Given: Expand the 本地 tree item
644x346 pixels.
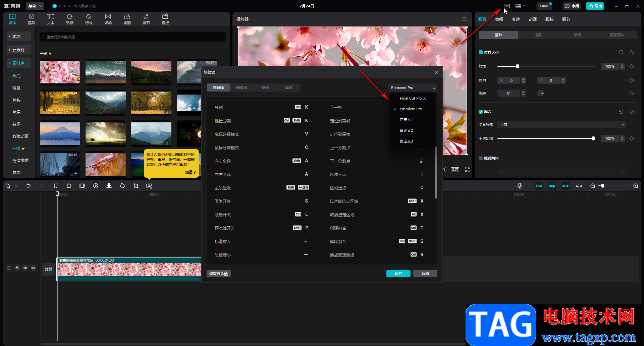Looking at the screenshot, I should click(19, 36).
